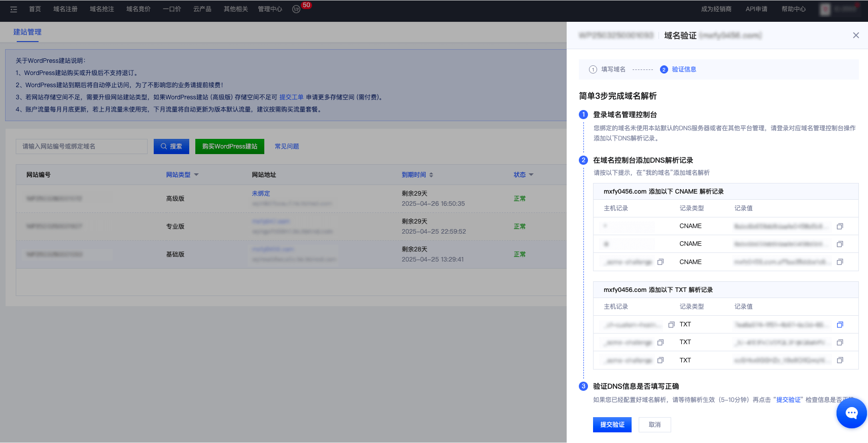Close the 域名验证 panel
Viewport: 868px width, 443px height.
click(x=856, y=35)
